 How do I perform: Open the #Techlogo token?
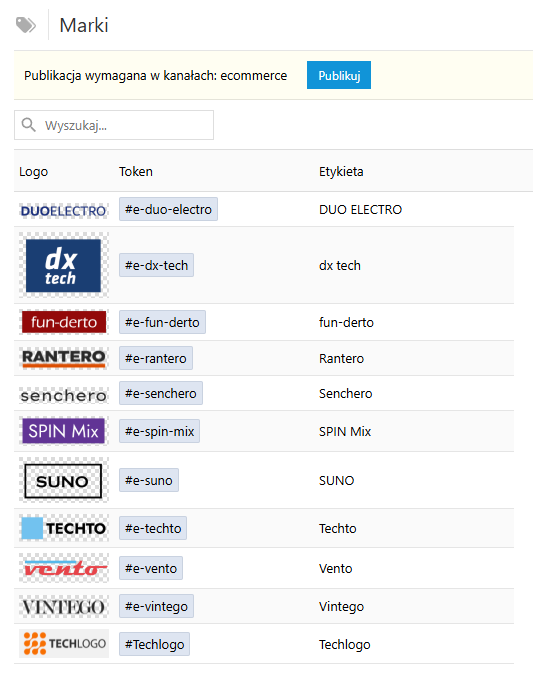[154, 644]
